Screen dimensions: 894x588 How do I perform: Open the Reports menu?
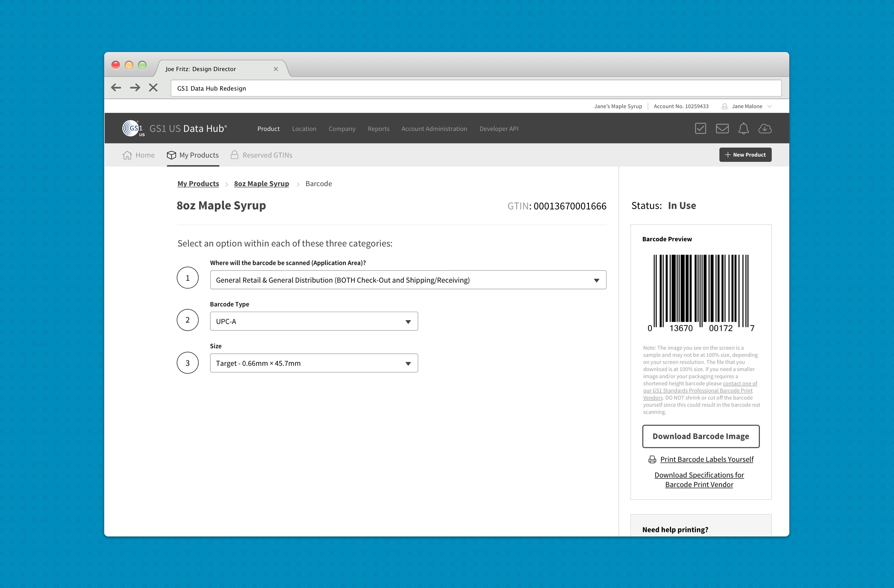[378, 129]
